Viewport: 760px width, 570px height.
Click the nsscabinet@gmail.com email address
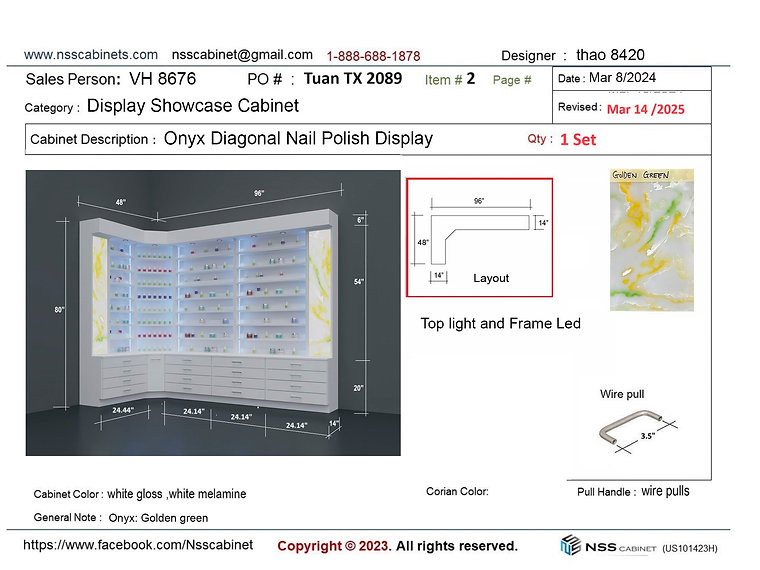242,55
